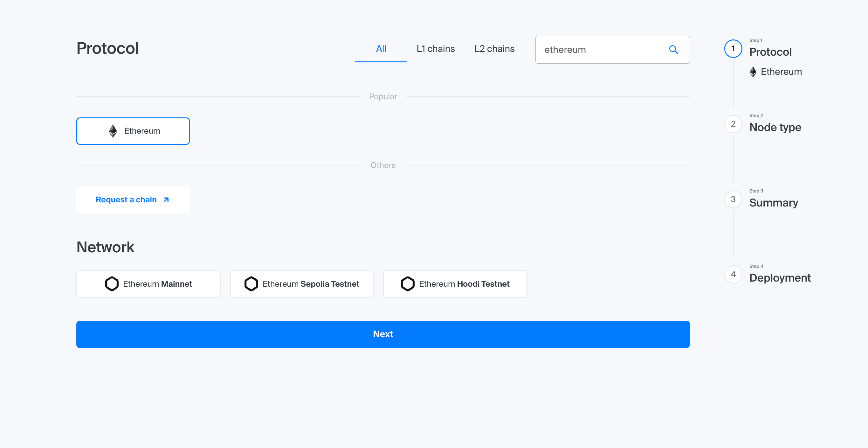Click the hexagon icon for Ethereum Mainnet
Image resolution: width=868 pixels, height=448 pixels.
click(x=112, y=284)
